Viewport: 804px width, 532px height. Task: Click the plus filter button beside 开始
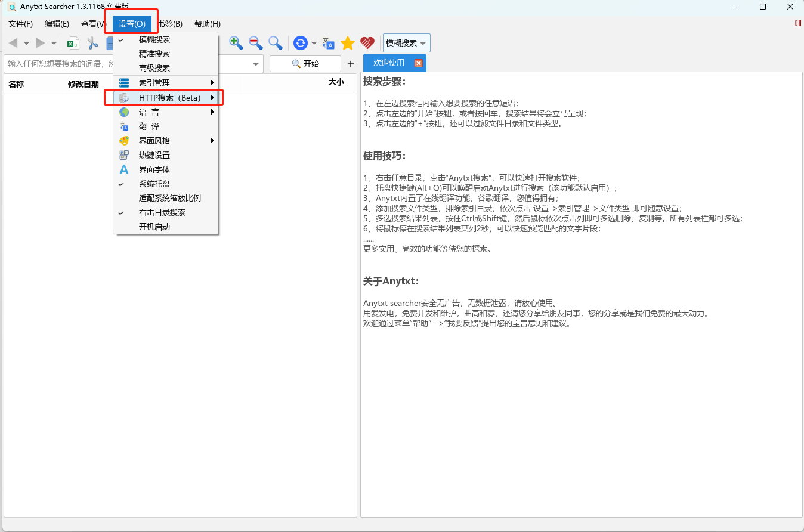tap(351, 64)
